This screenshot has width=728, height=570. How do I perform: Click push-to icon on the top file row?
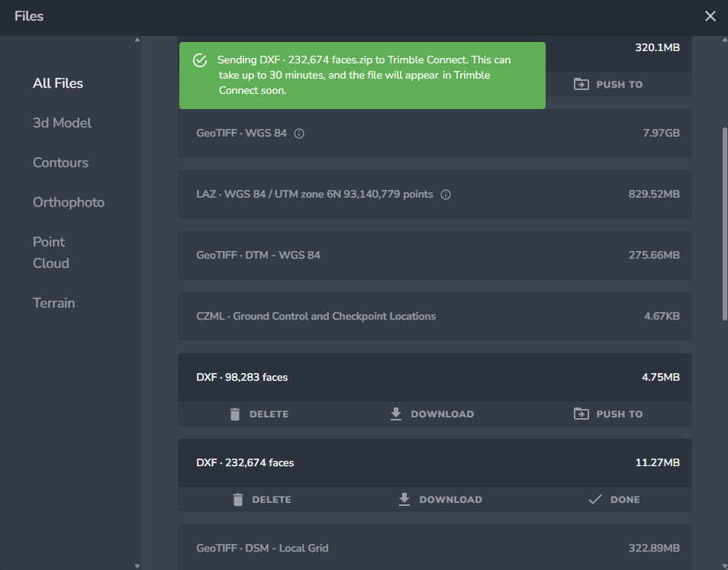581,85
